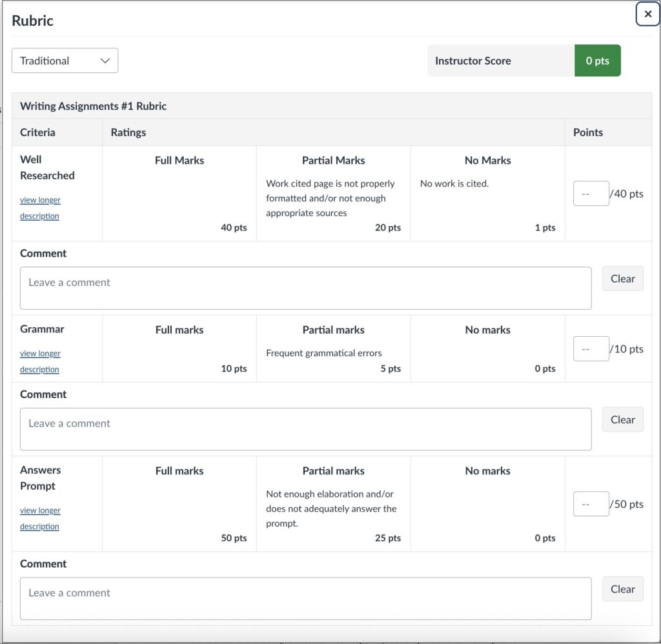The image size is (661, 644).
Task: Click the green 0 pts instructor score badge
Action: coord(597,61)
